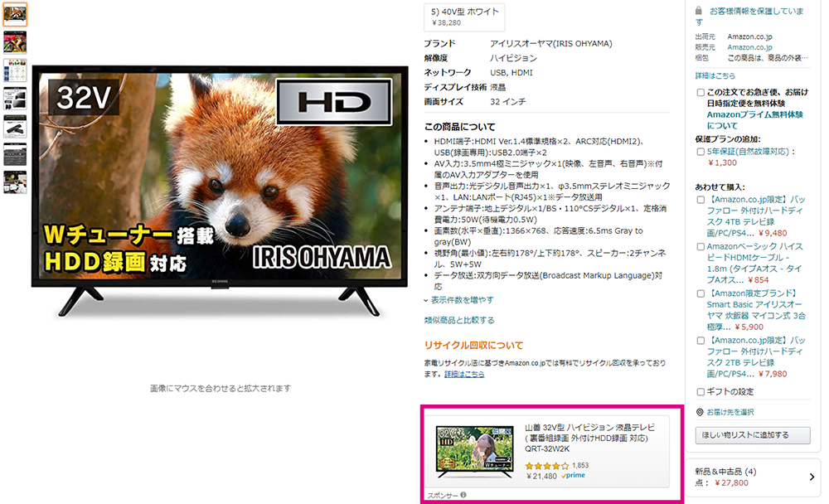Click the location pin delivery icon
Viewport: 829px width, 504px height.
coord(700,412)
